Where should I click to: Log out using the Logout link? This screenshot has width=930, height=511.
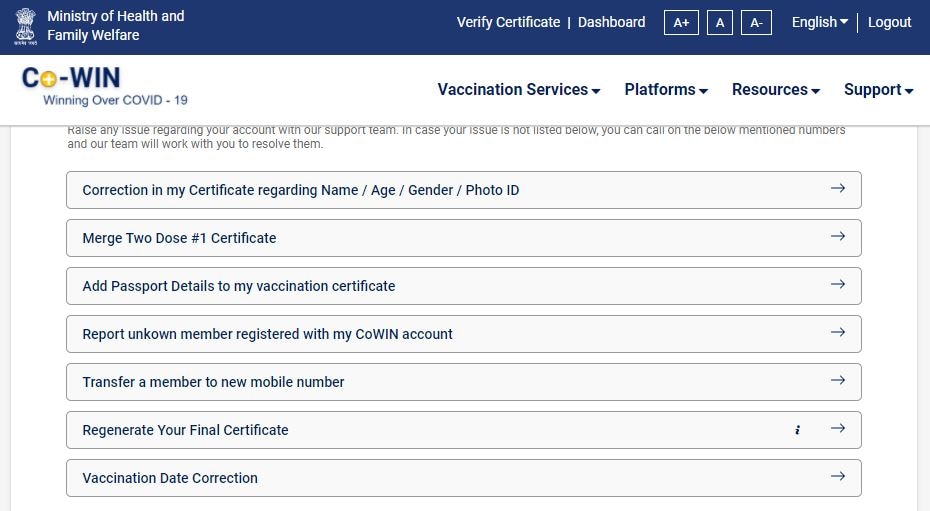(889, 22)
